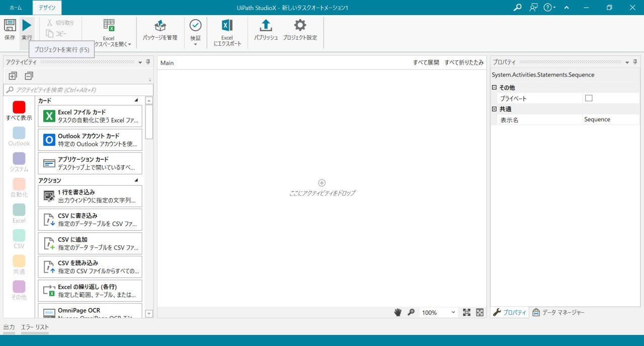The image size is (644, 346).
Task: Select the Outlook category filter
Action: coord(19,137)
